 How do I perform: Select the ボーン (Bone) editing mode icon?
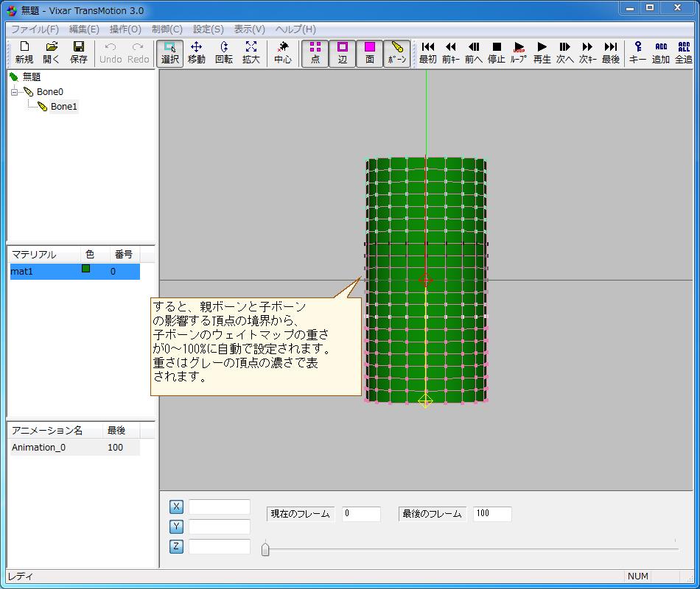pyautogui.click(x=397, y=52)
